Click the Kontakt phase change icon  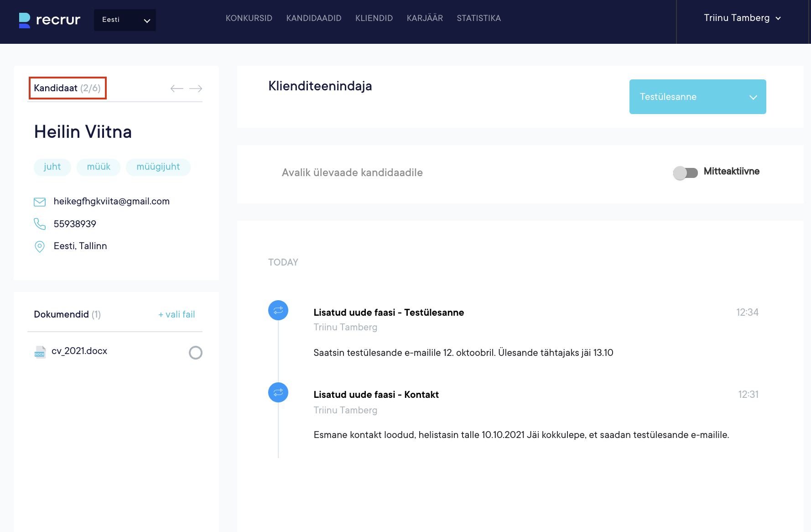[x=278, y=392]
